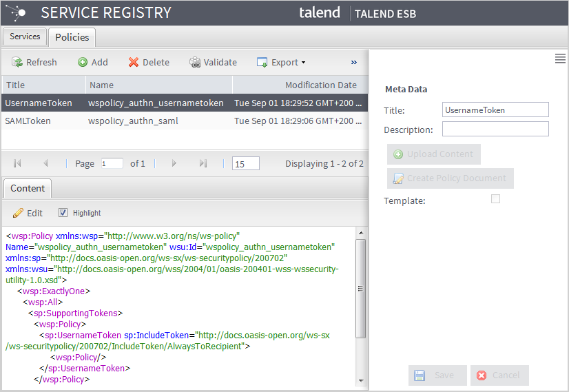This screenshot has width=569, height=392.
Task: Click the Refresh toolbar icon
Action: coord(17,62)
